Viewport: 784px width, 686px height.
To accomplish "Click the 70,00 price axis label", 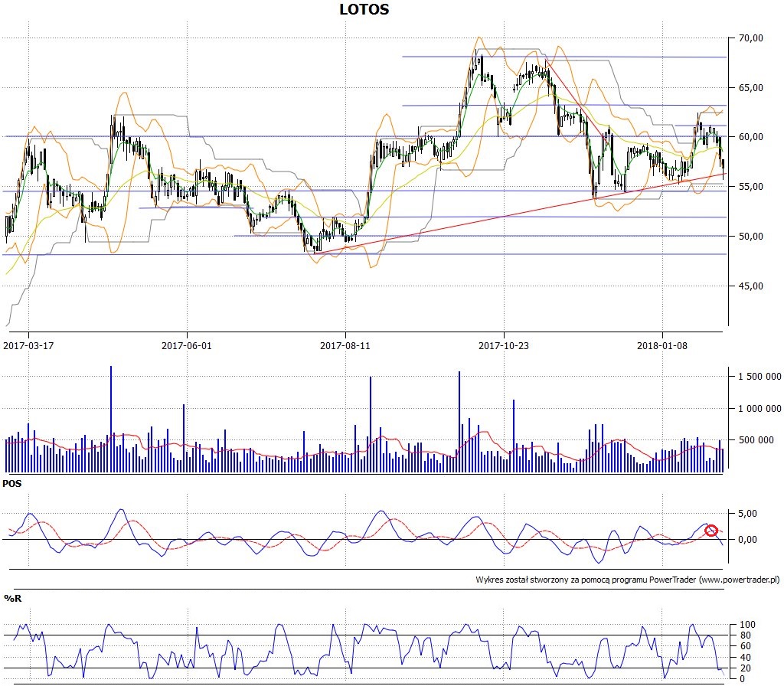I will pyautogui.click(x=750, y=38).
